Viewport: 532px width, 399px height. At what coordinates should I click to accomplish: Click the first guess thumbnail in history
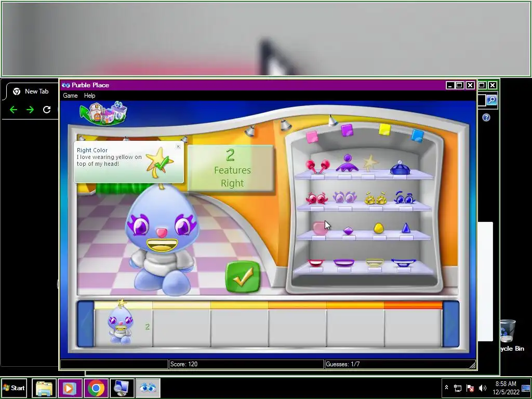[121, 322]
